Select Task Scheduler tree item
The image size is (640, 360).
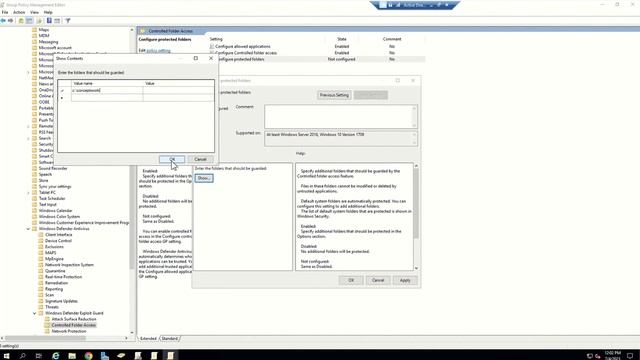(x=52, y=199)
